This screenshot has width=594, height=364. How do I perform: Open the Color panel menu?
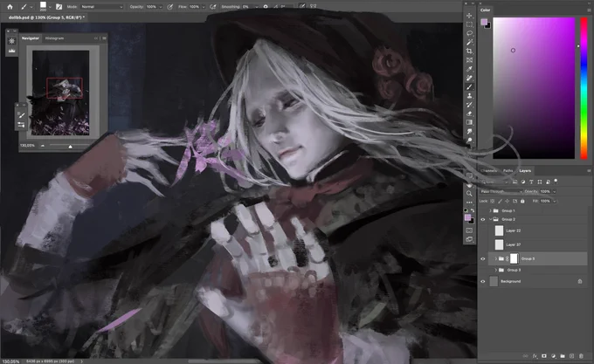click(588, 10)
